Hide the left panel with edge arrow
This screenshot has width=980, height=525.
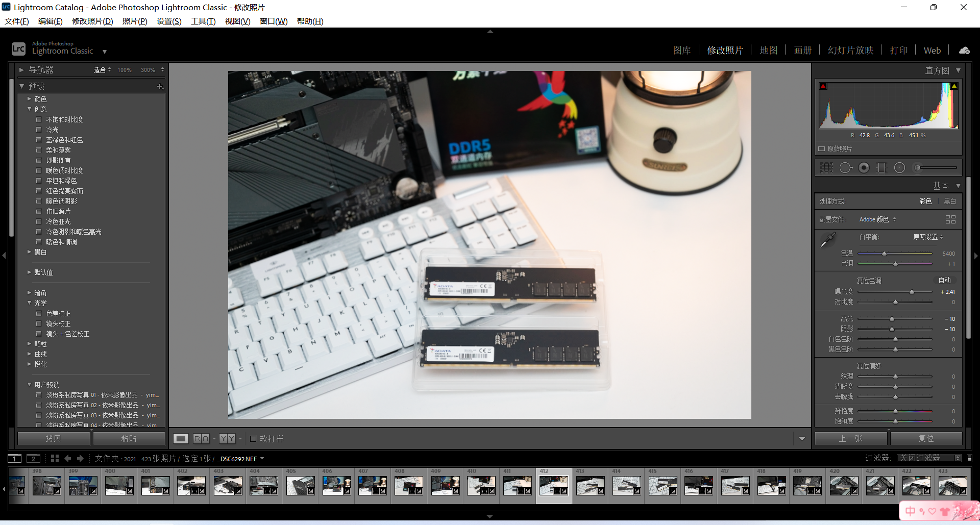[4, 255]
